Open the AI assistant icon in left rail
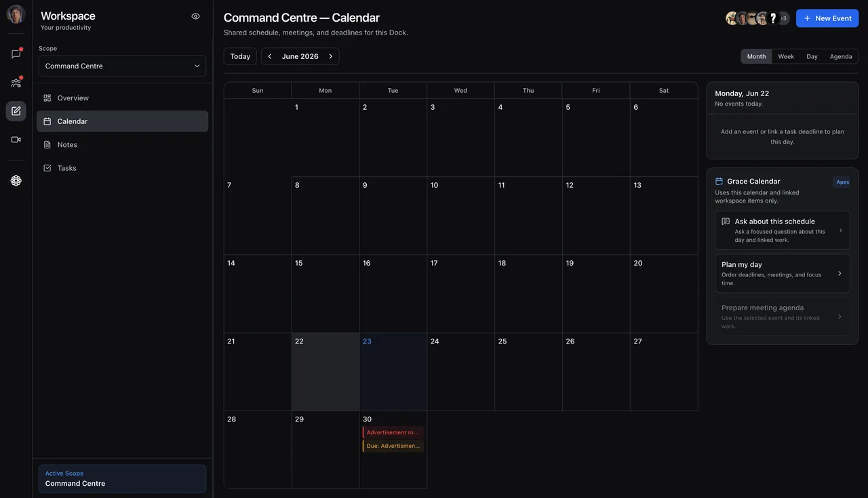This screenshot has width=868, height=498. click(x=16, y=180)
